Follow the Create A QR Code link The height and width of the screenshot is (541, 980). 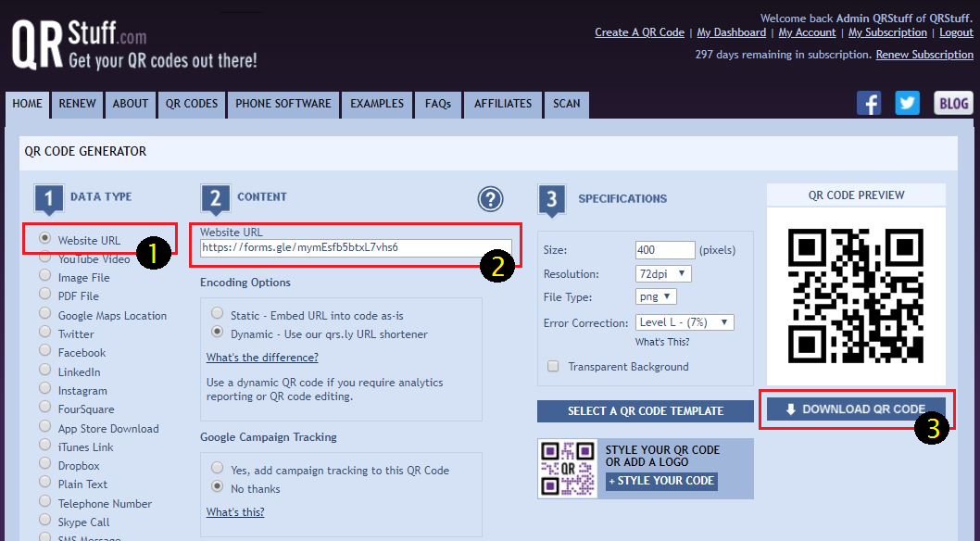(x=639, y=32)
